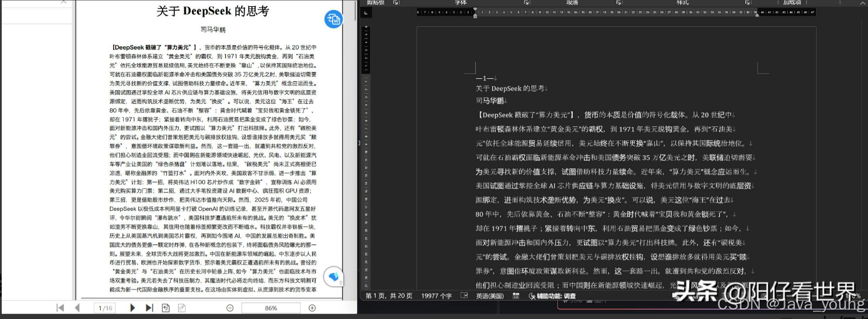Click the macro recording icon in Word status bar
The image size is (868, 319).
tap(516, 296)
